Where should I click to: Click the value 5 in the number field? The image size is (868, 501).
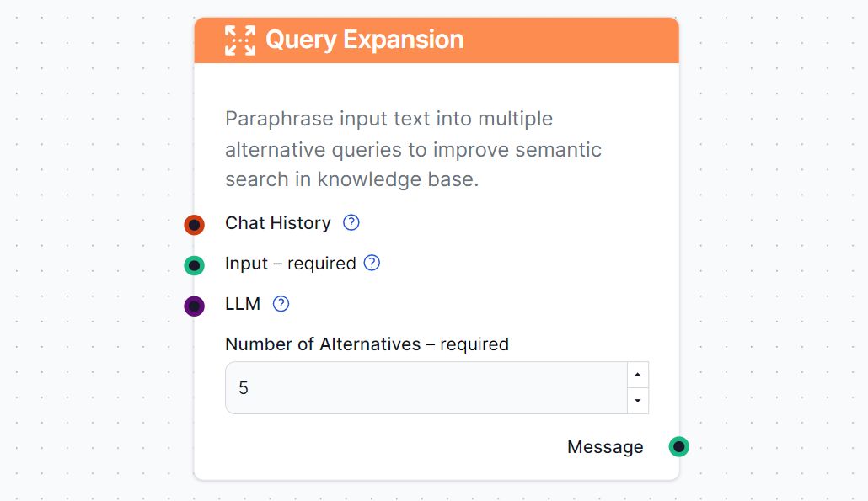(242, 387)
